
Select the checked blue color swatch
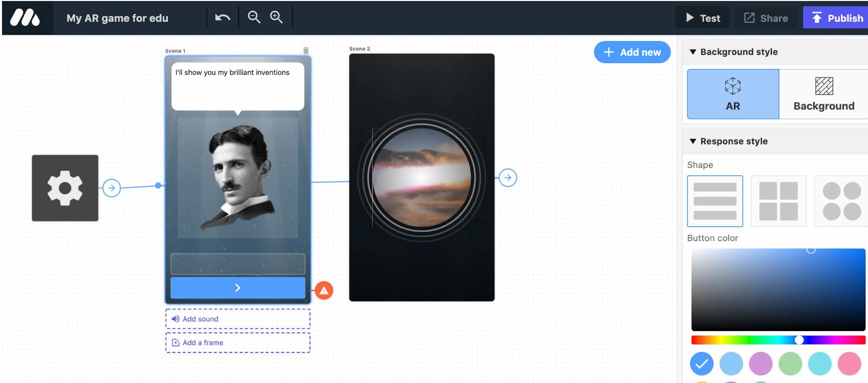(702, 363)
